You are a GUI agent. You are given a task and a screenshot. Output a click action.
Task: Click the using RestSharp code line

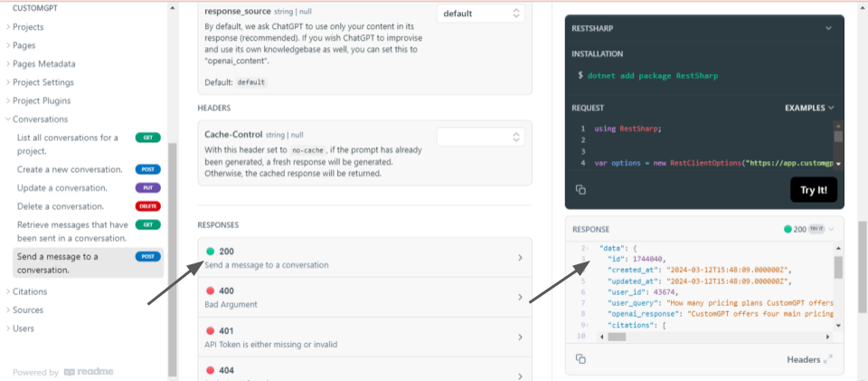(x=627, y=129)
